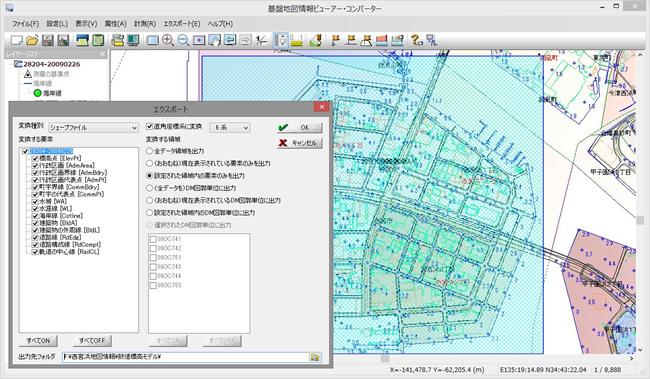Uncheck the 建築物 [BldA] checkbox
Viewport: 650px width, 379px height.
[x=35, y=223]
